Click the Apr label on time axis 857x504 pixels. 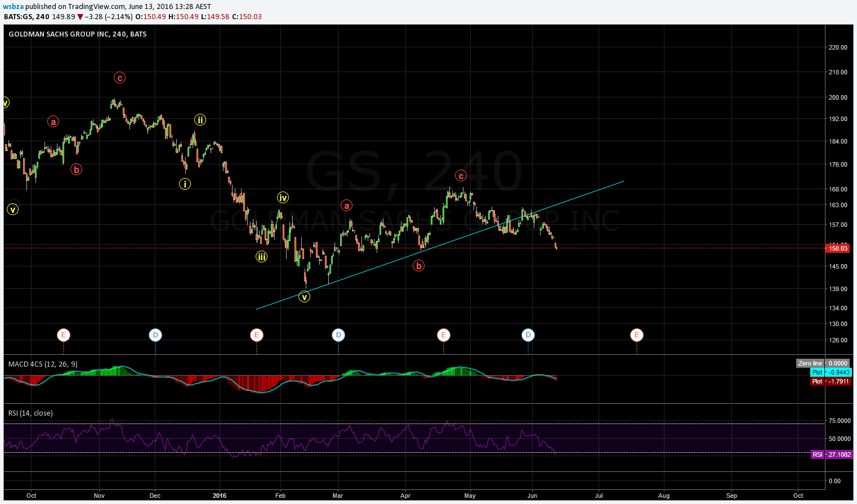click(x=405, y=496)
